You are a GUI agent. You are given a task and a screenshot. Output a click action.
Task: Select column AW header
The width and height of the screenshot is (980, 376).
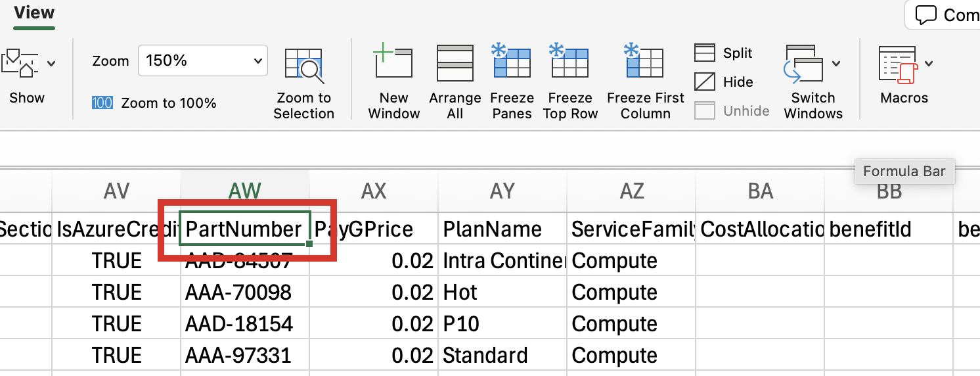pos(244,191)
